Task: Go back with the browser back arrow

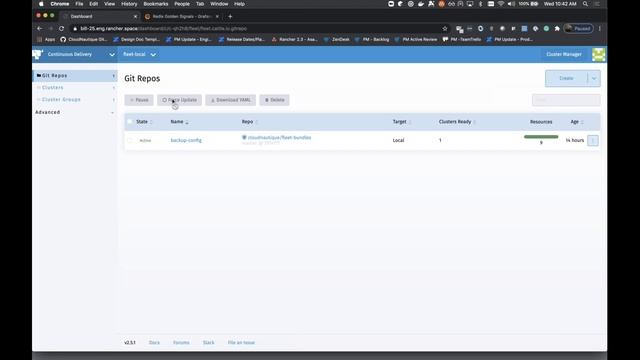Action: point(40,29)
